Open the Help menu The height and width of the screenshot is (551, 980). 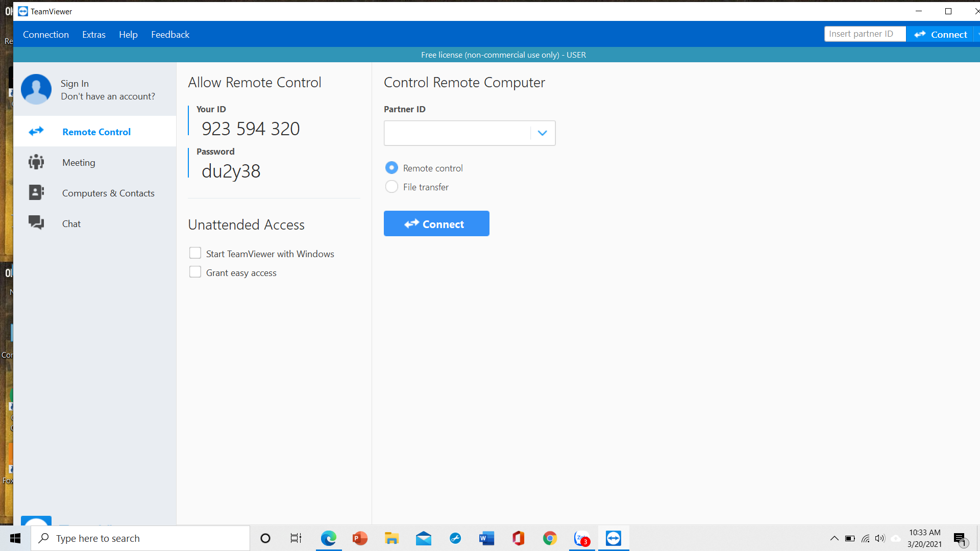pyautogui.click(x=128, y=34)
